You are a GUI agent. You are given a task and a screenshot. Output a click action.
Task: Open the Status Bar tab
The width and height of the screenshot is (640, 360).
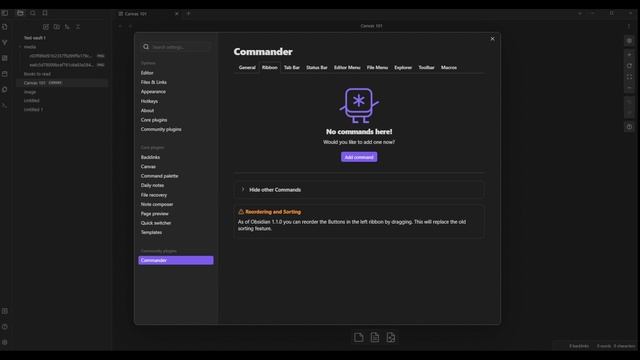tap(317, 67)
